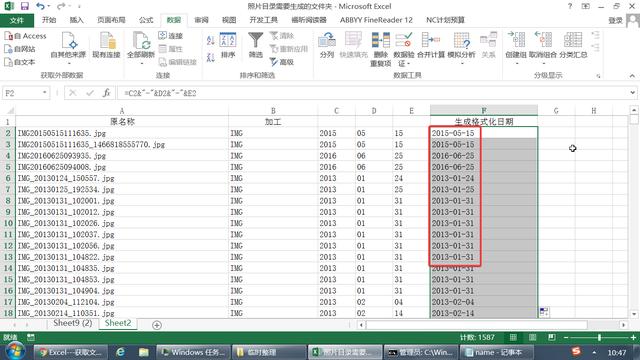Expand Refresh All (全部刷新) dropdown
The width and height of the screenshot is (640, 360).
click(141, 63)
